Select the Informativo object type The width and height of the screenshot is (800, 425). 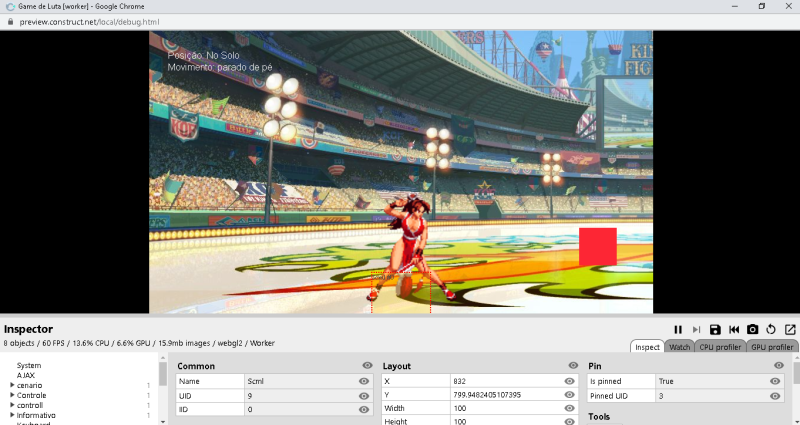coord(36,415)
